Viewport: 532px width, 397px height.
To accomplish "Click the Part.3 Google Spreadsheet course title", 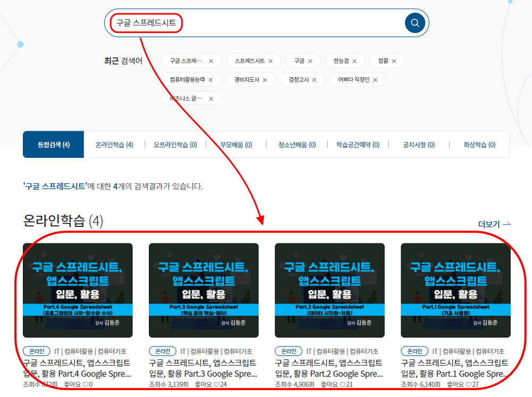I will click(x=203, y=368).
